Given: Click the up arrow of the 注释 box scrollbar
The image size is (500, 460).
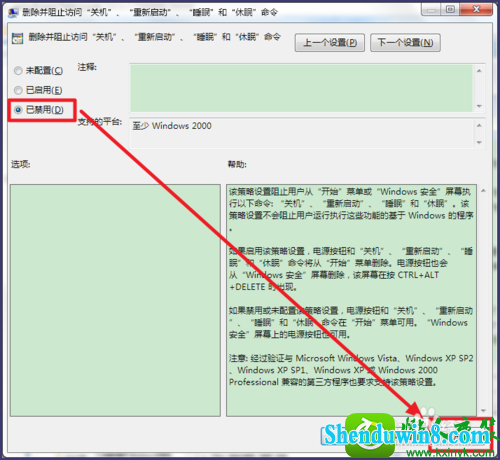Looking at the screenshot, I should point(479,71).
